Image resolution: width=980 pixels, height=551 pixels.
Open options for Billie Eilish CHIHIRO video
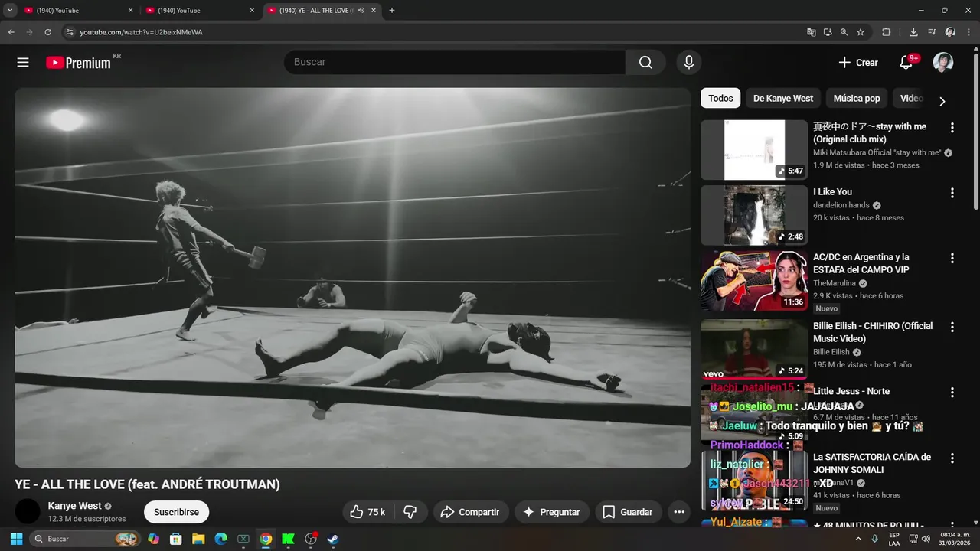tap(952, 327)
